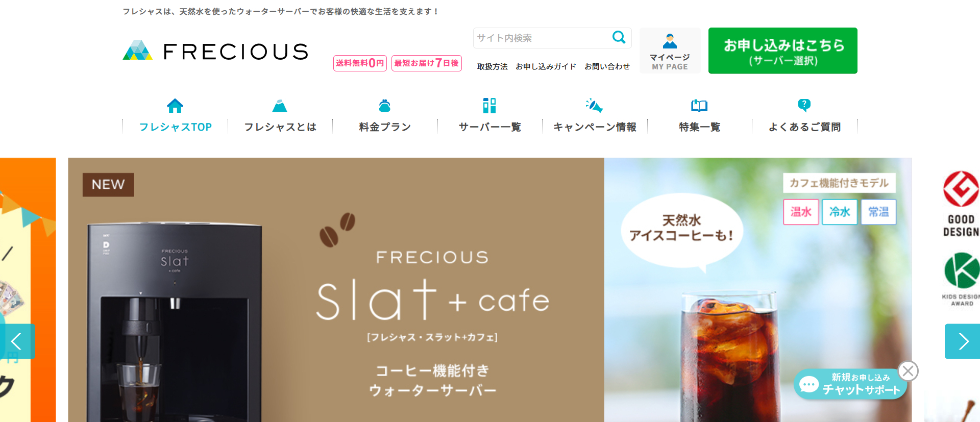
Task: Click the green お申し込みはこちら button
Action: [x=783, y=51]
